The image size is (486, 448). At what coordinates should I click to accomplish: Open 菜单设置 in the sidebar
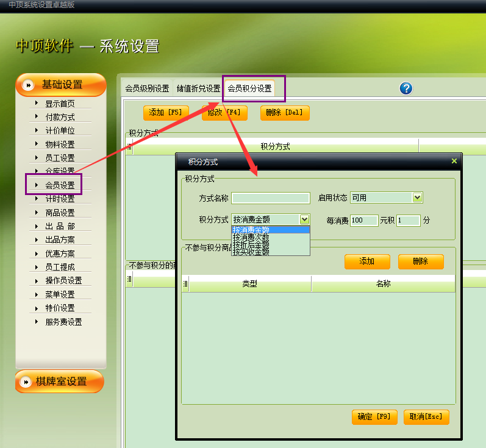(60, 294)
